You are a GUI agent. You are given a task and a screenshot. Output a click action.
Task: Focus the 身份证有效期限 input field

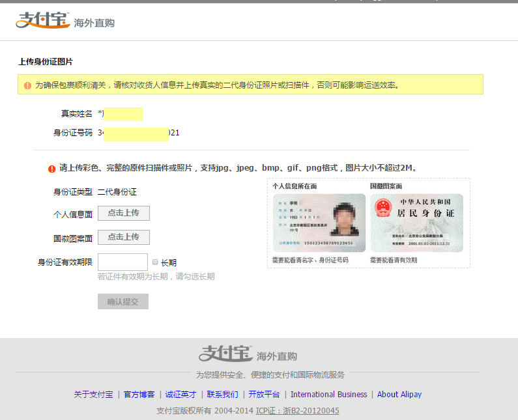click(x=122, y=262)
